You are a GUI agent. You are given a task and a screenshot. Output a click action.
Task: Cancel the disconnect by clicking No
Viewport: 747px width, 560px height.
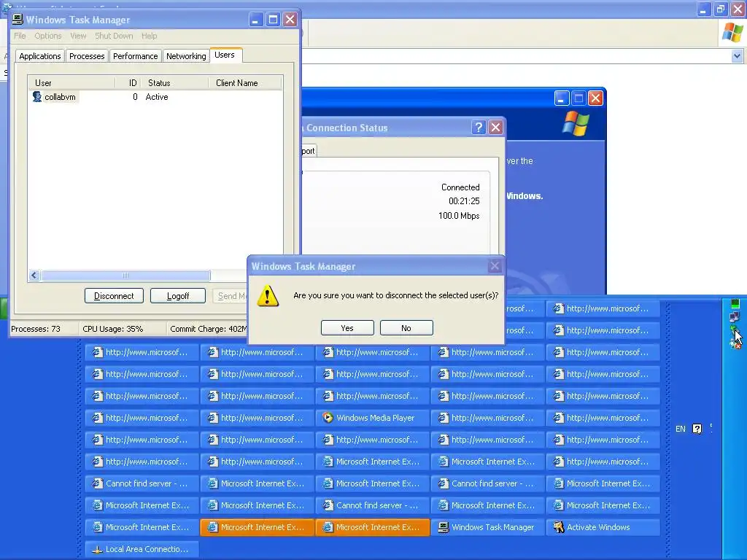[x=406, y=328]
